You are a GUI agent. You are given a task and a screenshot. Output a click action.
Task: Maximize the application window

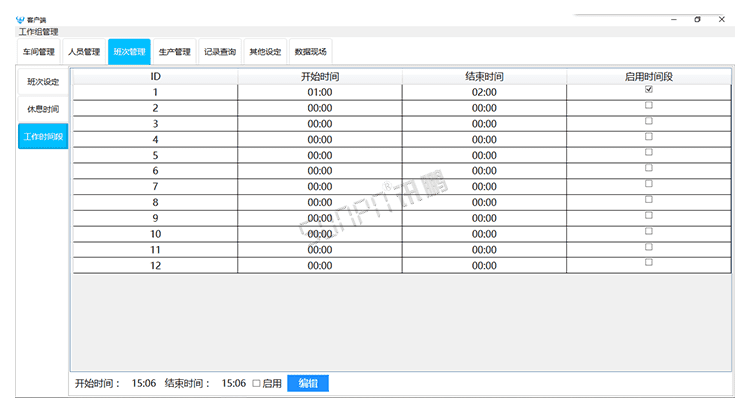click(x=697, y=19)
